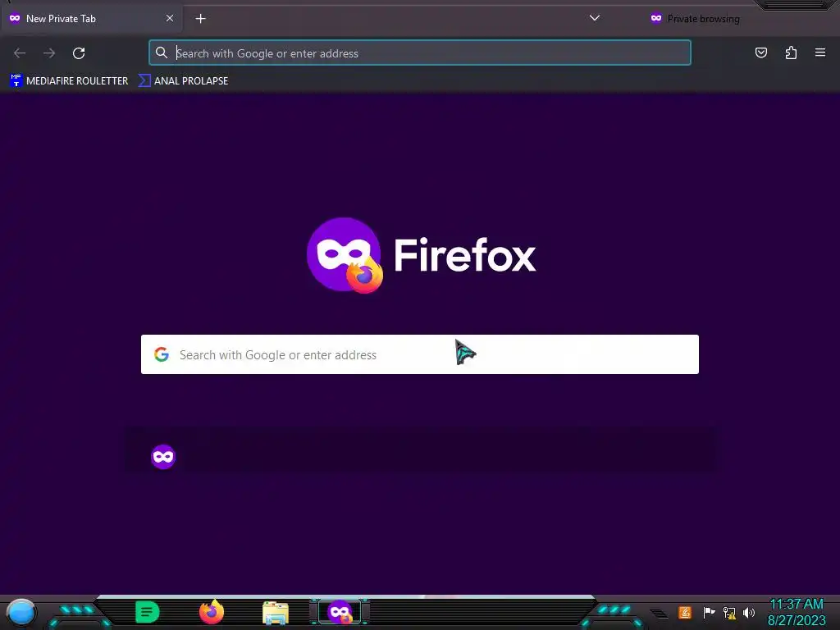840x630 pixels.
Task: Open the Firefox hamburger menu
Action: click(x=820, y=52)
